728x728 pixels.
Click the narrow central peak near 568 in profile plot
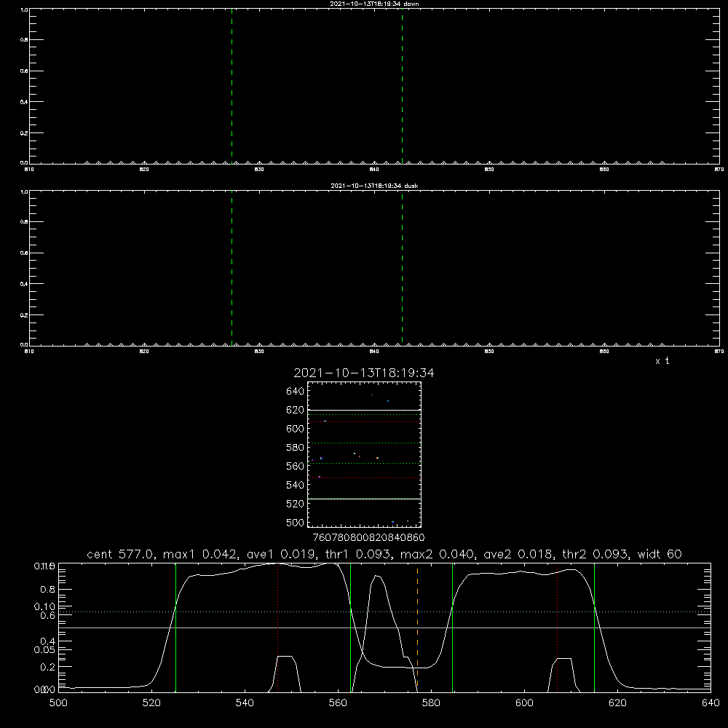(x=377, y=576)
